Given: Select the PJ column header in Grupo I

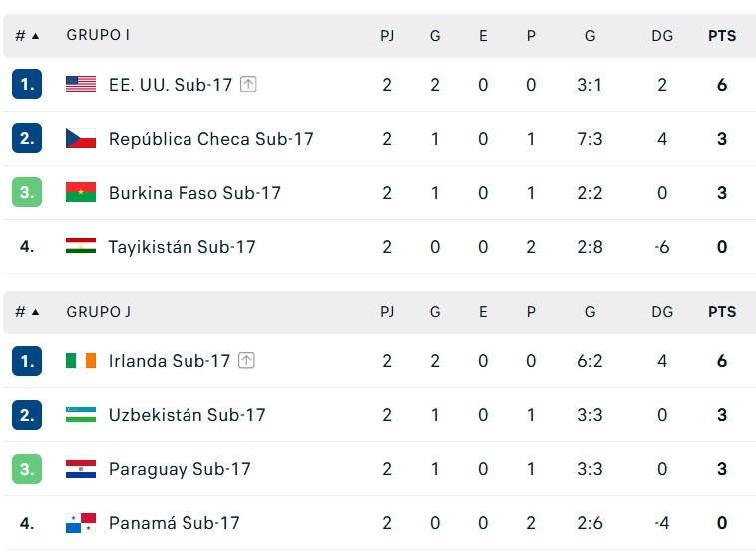Looking at the screenshot, I should tap(387, 36).
